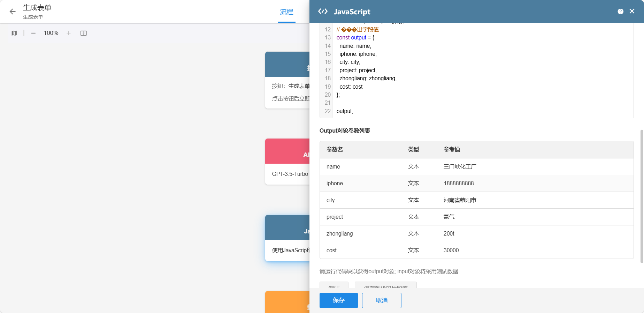
Task: Click the fit-to-screen icon in the toolbar
Action: (x=84, y=33)
